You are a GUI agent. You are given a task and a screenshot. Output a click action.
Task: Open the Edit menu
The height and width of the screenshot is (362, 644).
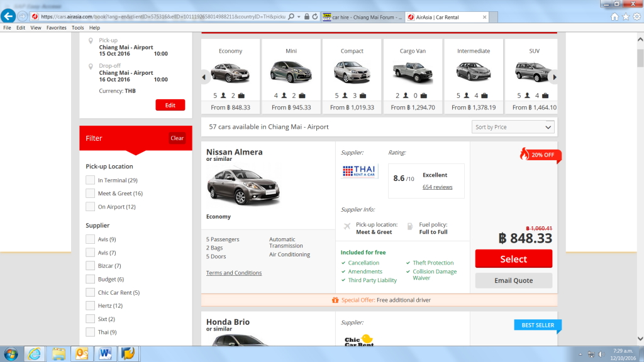click(x=21, y=28)
